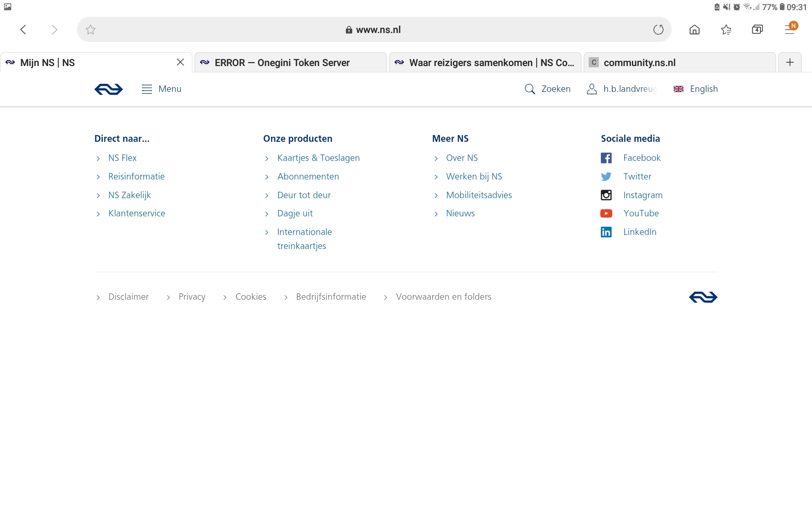Screen dimensions: 812x508
Task: Click the Sociale media heading
Action: [630, 138]
